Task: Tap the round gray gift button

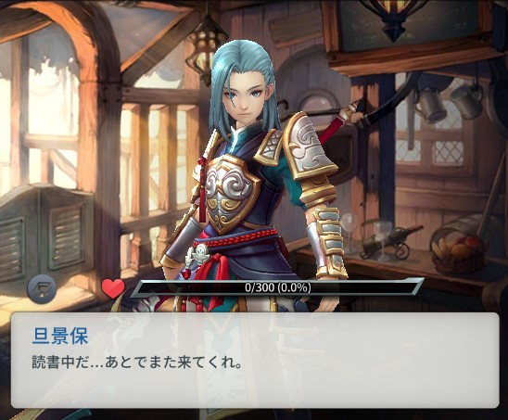Action: (x=42, y=288)
